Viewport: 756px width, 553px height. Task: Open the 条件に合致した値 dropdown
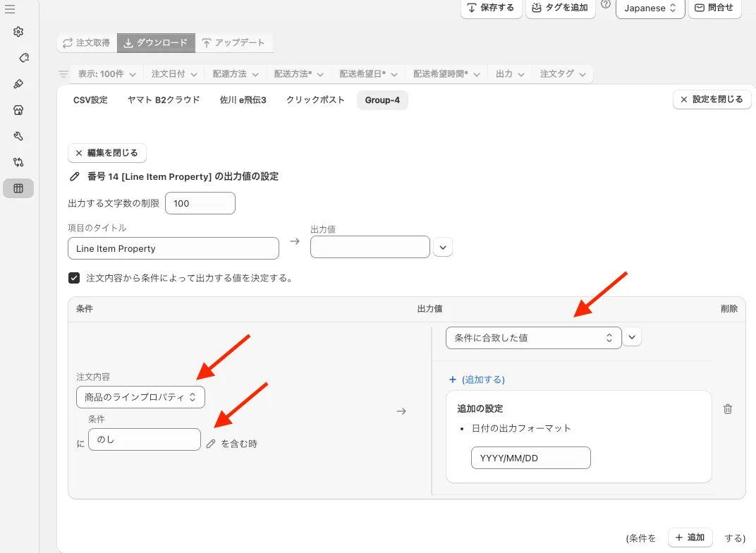tap(533, 338)
